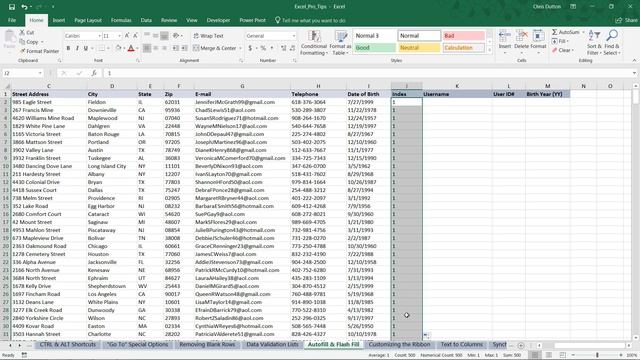The height and width of the screenshot is (360, 640).
Task: Apply percent style format
Action: pyautogui.click(x=263, y=48)
